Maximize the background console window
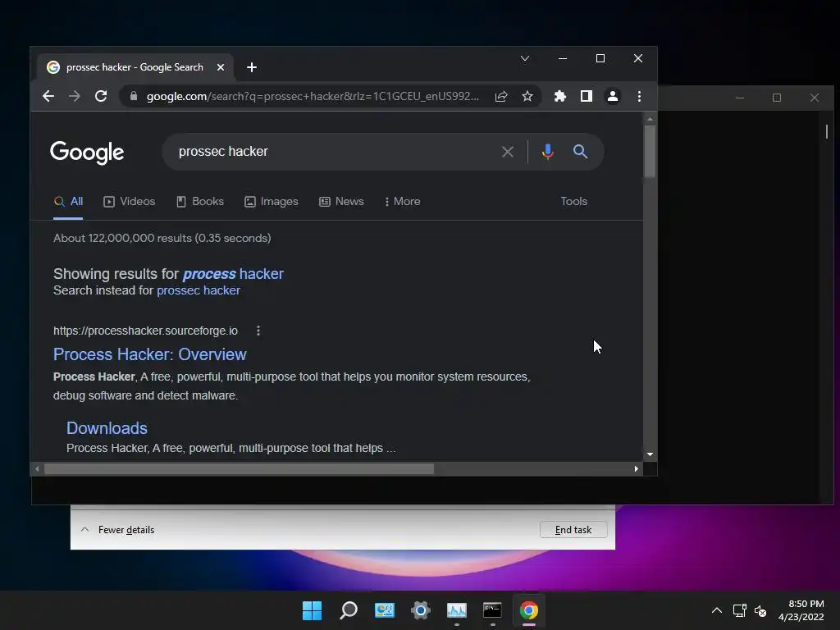 tap(777, 98)
